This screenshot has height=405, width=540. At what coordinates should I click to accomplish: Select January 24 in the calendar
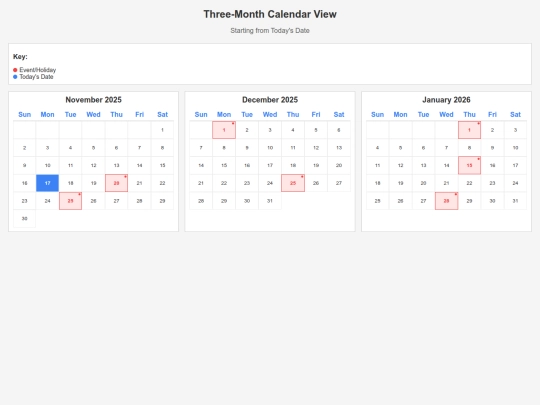(515, 183)
